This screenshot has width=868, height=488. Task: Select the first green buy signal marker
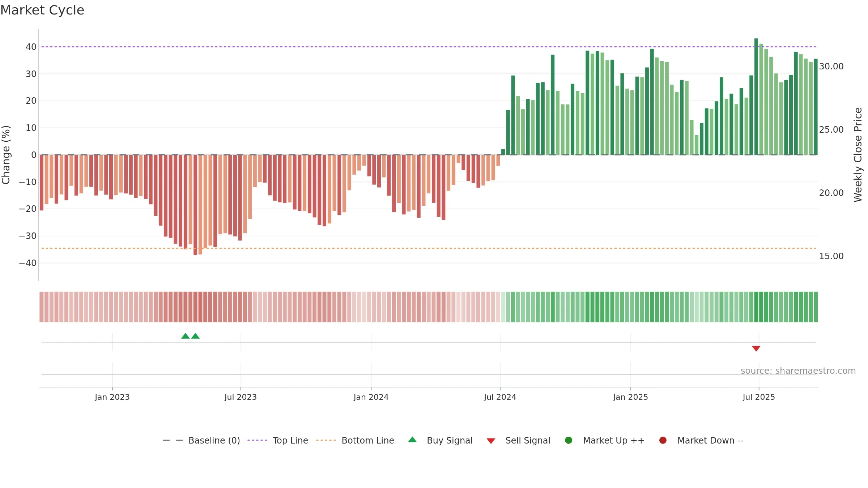(186, 336)
